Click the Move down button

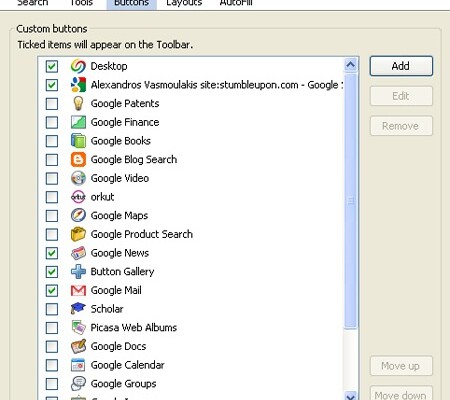click(401, 393)
